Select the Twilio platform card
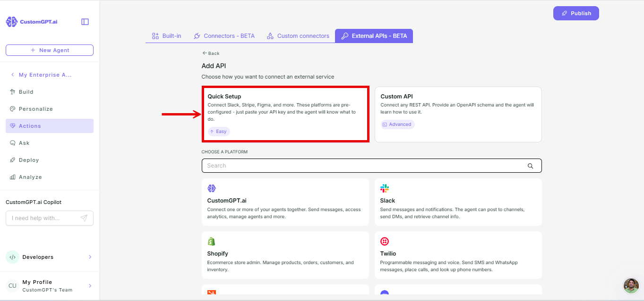This screenshot has height=301, width=644. 458,255
